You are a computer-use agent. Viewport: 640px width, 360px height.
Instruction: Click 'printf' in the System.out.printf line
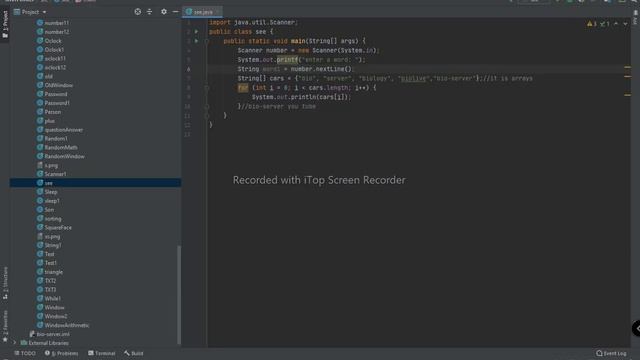pyautogui.click(x=287, y=60)
